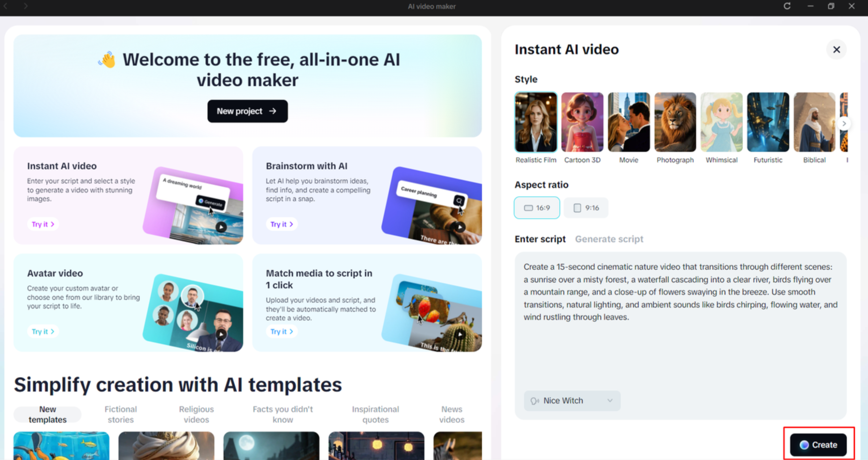This screenshot has width=868, height=460.
Task: Switch to the Generate script tab
Action: (609, 239)
